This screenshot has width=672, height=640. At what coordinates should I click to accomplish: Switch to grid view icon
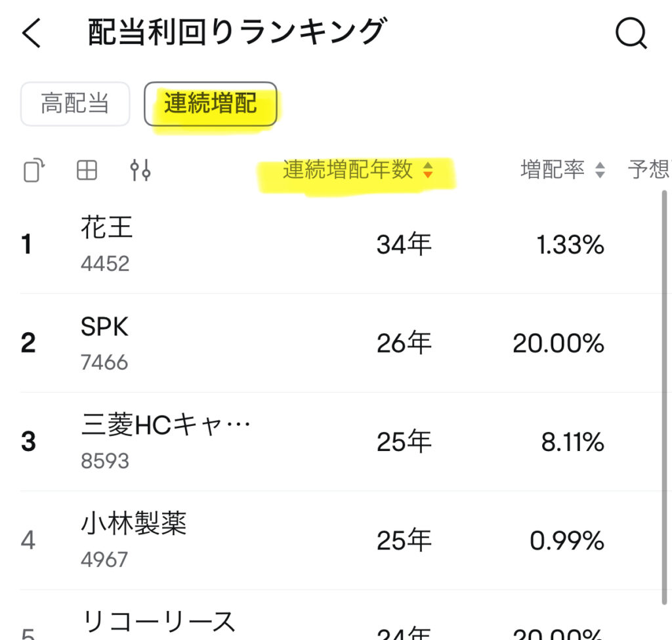87,171
